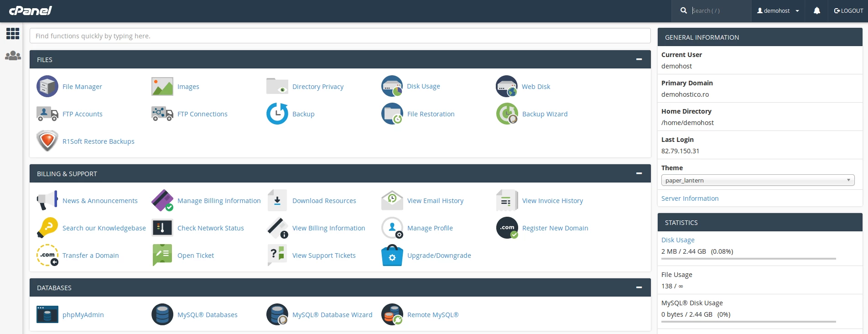Open the Upgrade/Downgrade shopping bag icon
Image resolution: width=868 pixels, height=334 pixels.
coord(392,255)
